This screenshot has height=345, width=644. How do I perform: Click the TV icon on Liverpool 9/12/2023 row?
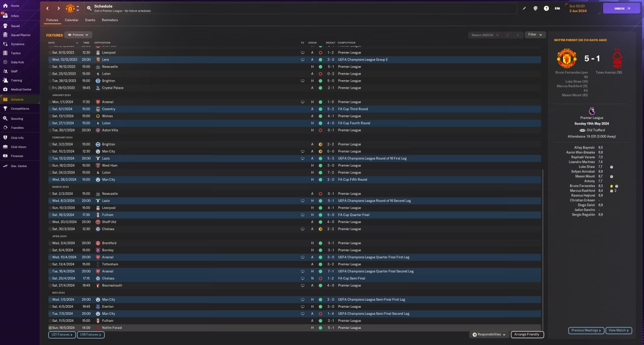click(302, 52)
